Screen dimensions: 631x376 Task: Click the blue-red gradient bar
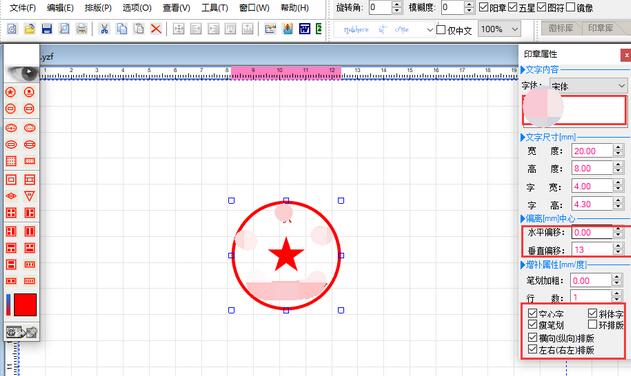pyautogui.click(x=8, y=305)
